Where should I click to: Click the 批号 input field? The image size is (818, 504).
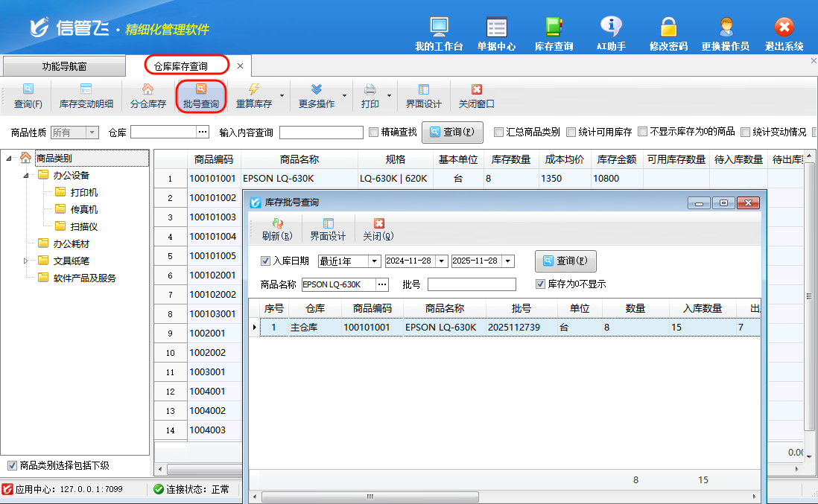pos(472,284)
